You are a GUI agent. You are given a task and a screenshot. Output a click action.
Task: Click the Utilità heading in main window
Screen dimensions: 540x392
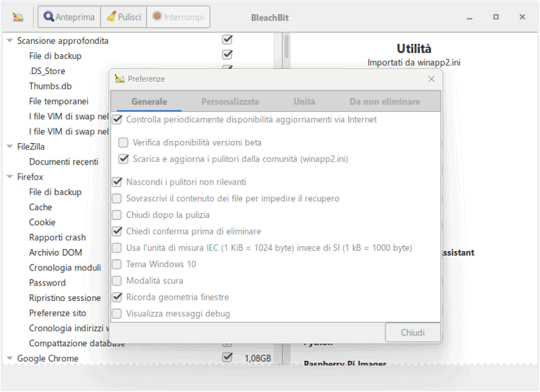(x=414, y=49)
